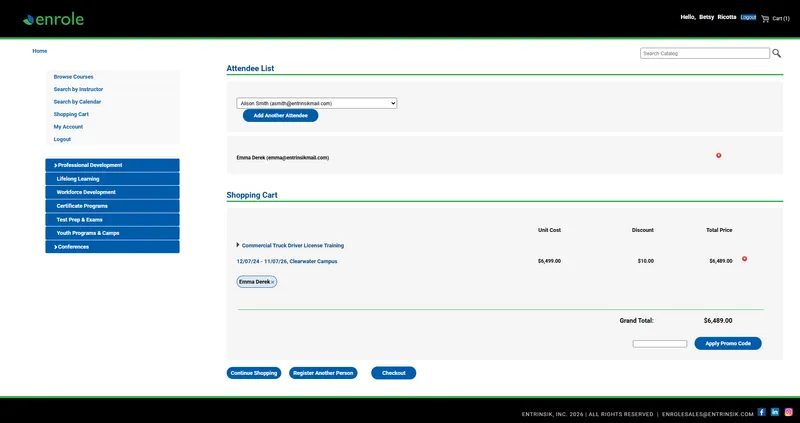The height and width of the screenshot is (423, 800).
Task: Click the Checkout button
Action: (393, 373)
